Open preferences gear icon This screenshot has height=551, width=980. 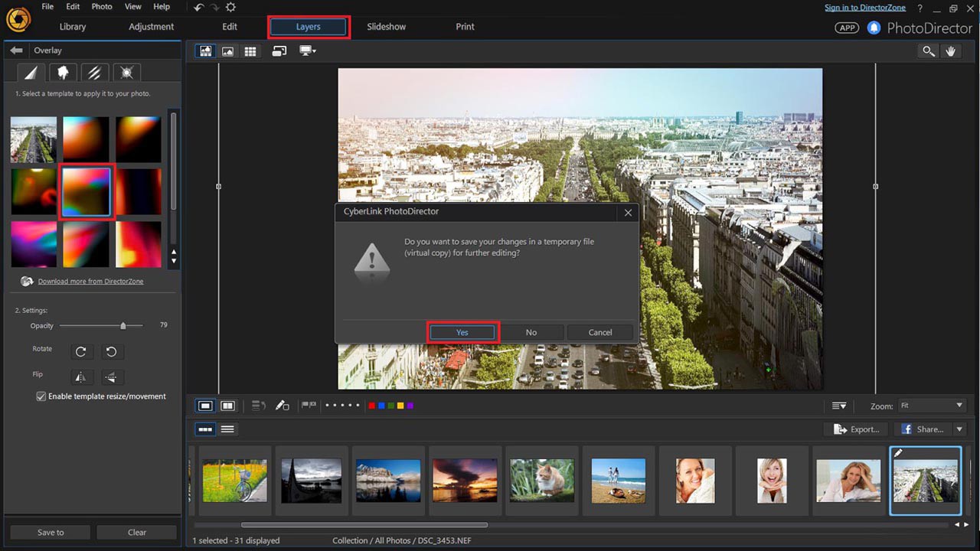click(230, 7)
